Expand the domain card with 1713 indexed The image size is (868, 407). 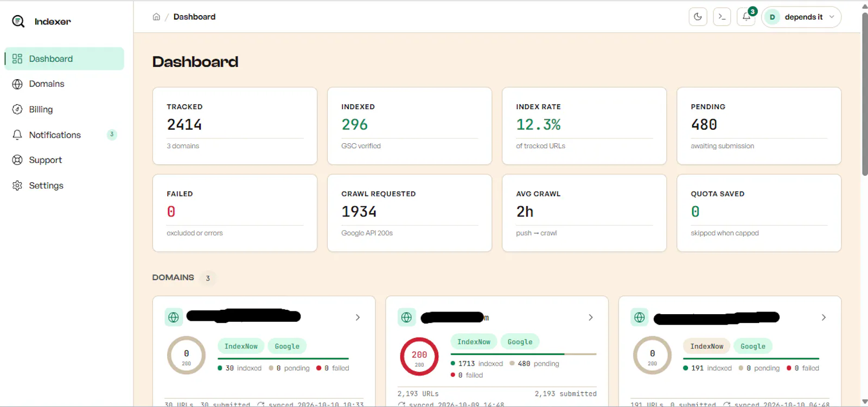click(x=591, y=317)
